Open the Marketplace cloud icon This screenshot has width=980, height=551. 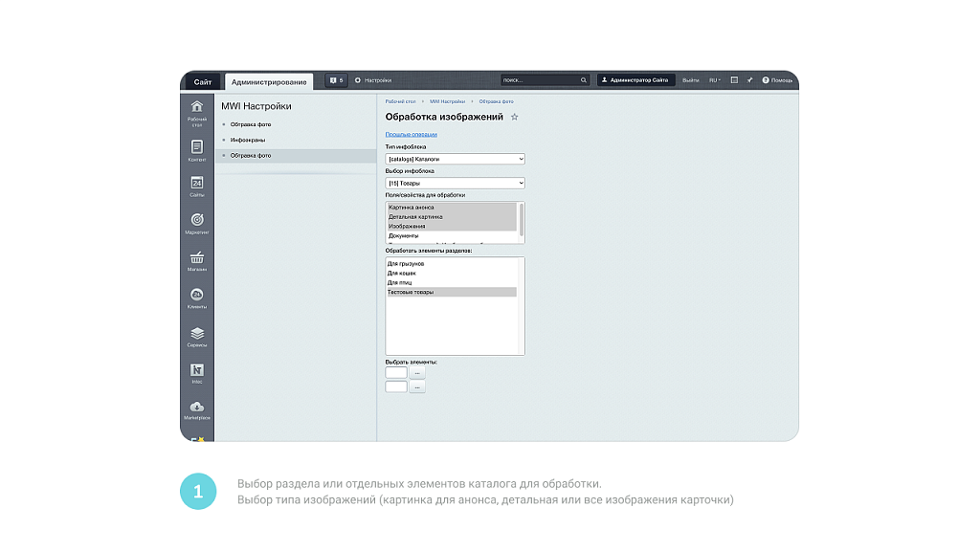pyautogui.click(x=196, y=408)
